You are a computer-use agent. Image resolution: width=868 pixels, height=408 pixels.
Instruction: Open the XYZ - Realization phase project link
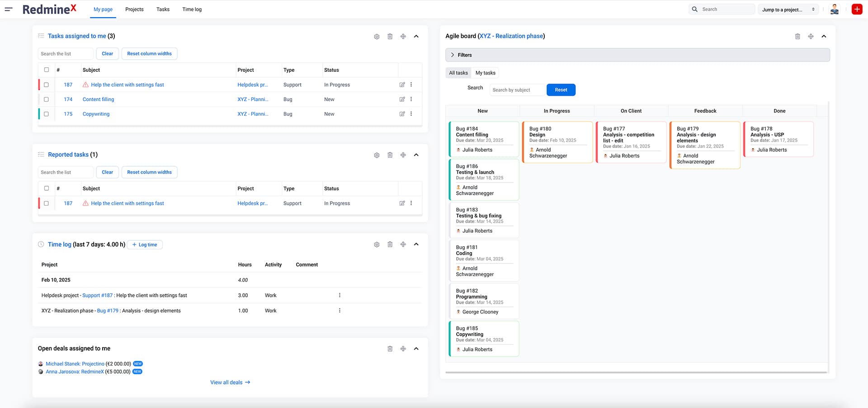coord(511,36)
